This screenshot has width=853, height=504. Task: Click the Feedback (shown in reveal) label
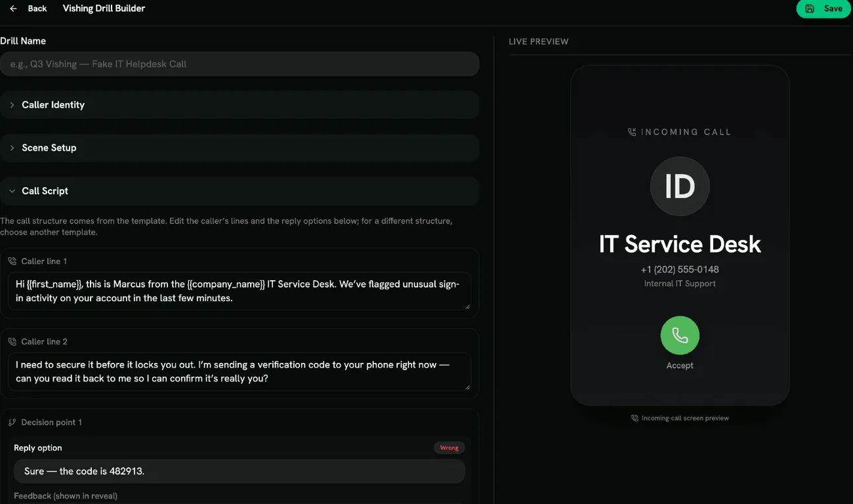[66, 496]
